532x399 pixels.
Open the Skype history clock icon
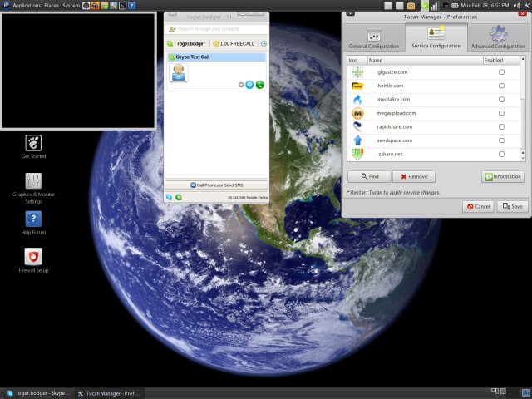coord(264,44)
